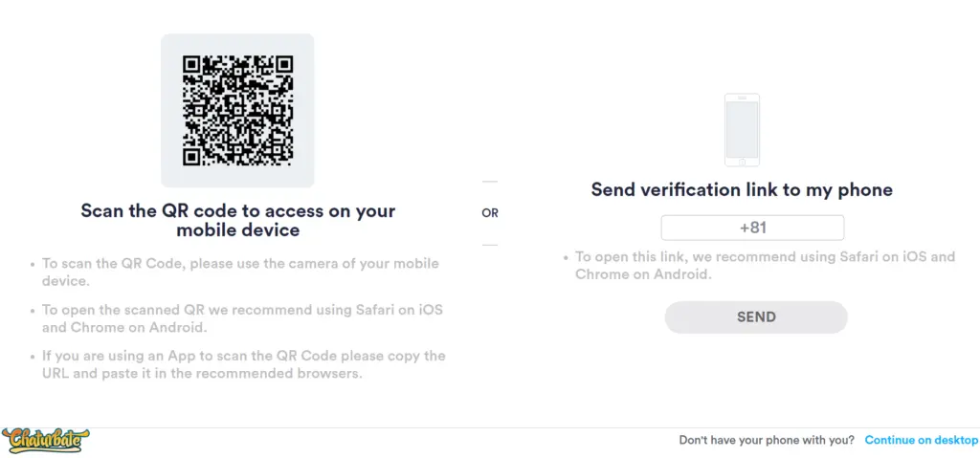The width and height of the screenshot is (980, 458).
Task: Click the 'use the camera' instruction text
Action: (240, 272)
